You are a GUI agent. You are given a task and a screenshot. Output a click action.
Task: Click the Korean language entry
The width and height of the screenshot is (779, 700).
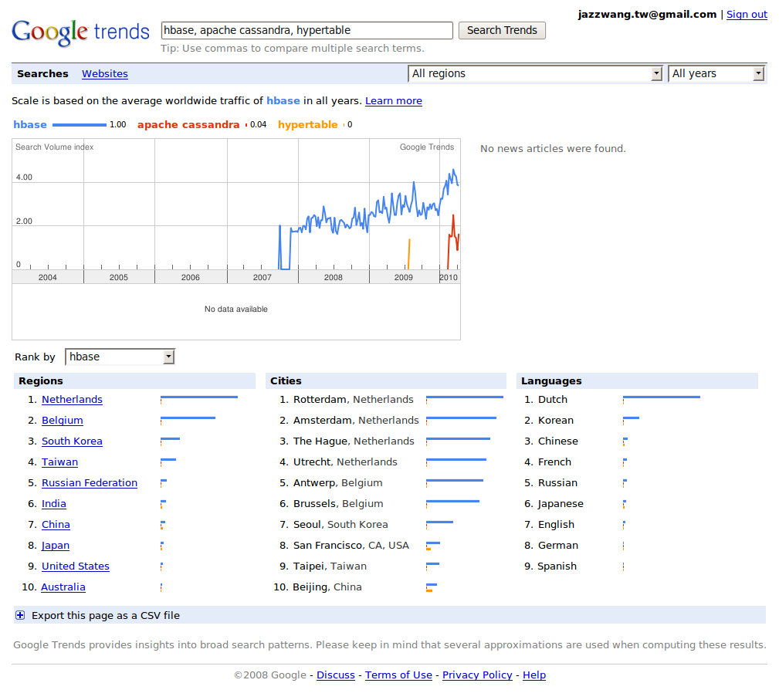(x=555, y=421)
